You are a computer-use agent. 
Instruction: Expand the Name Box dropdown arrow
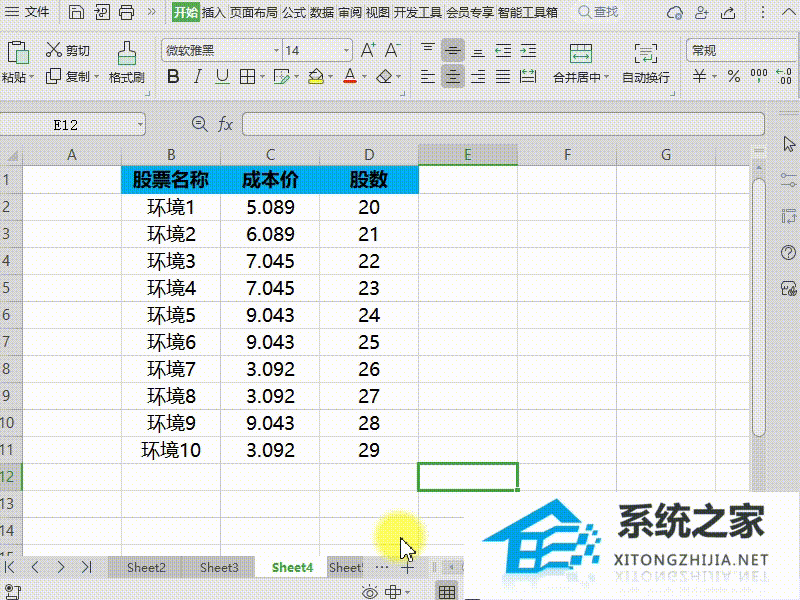pyautogui.click(x=140, y=124)
